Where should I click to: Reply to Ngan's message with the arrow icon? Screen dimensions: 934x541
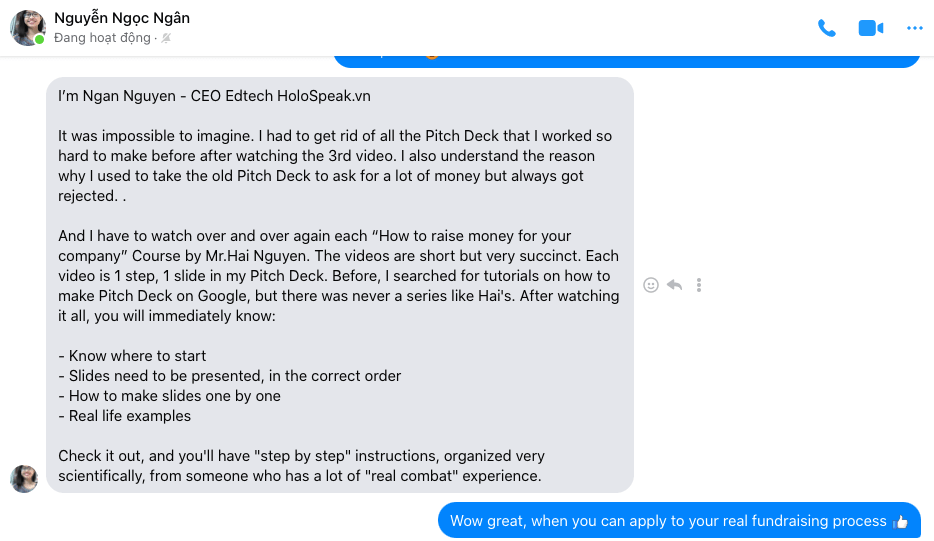[675, 285]
